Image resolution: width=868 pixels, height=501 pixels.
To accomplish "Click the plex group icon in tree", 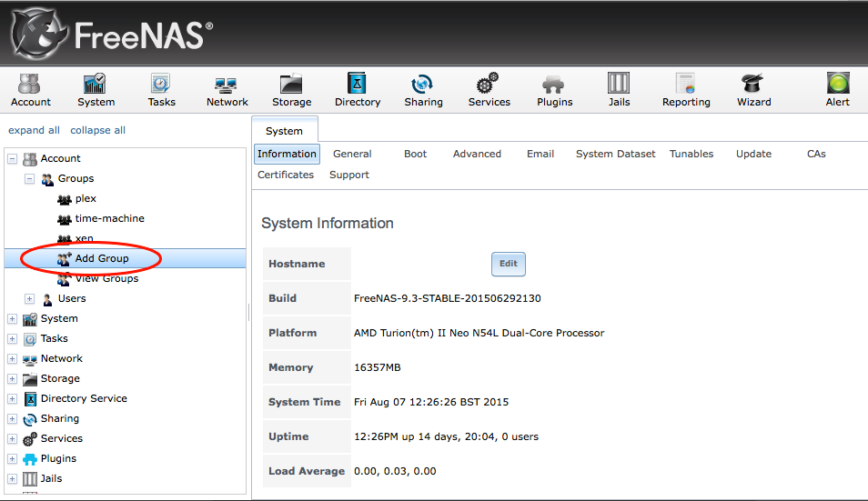I will 65,199.
